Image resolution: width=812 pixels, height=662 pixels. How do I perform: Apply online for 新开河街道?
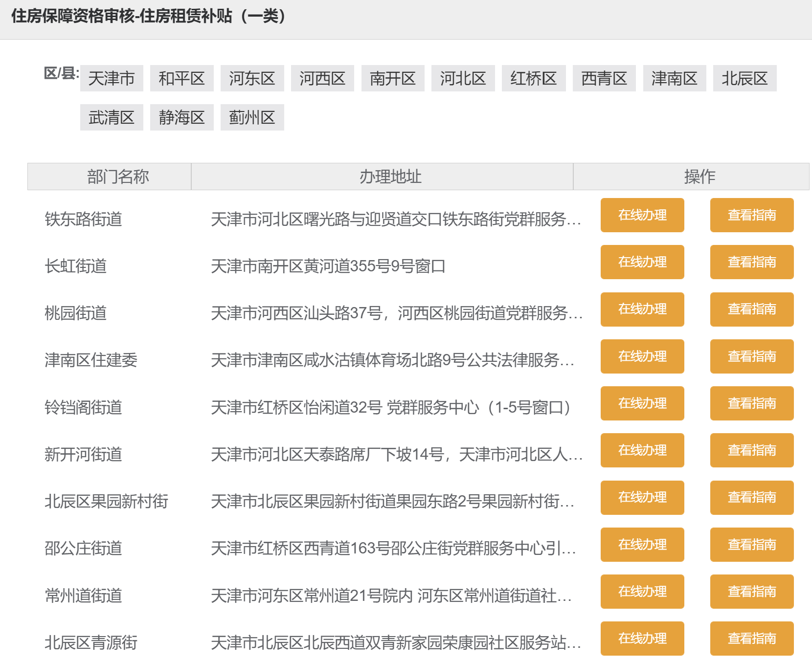(642, 450)
